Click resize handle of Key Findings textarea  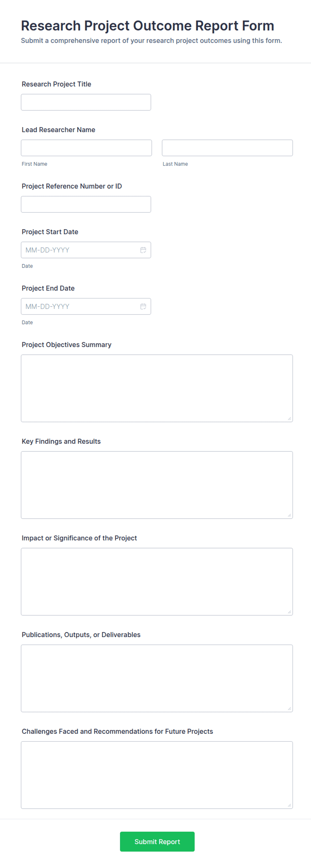pos(289,515)
